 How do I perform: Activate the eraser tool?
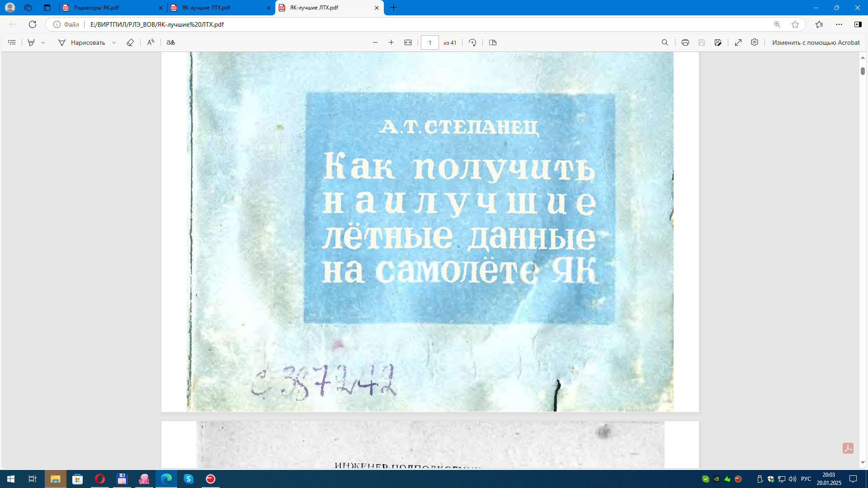coord(130,42)
